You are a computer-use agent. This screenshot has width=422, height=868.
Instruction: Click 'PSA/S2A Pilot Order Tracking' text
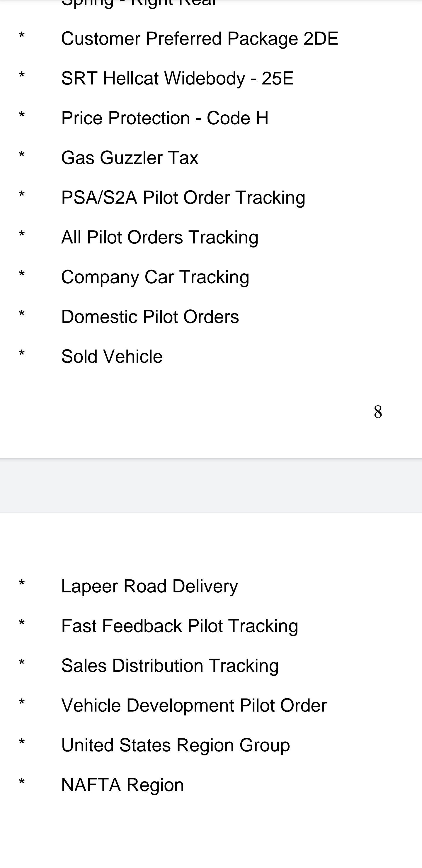(x=183, y=198)
